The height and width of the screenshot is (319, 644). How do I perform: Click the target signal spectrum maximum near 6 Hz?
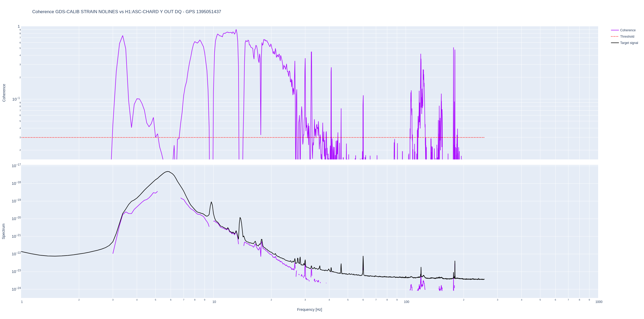click(168, 172)
